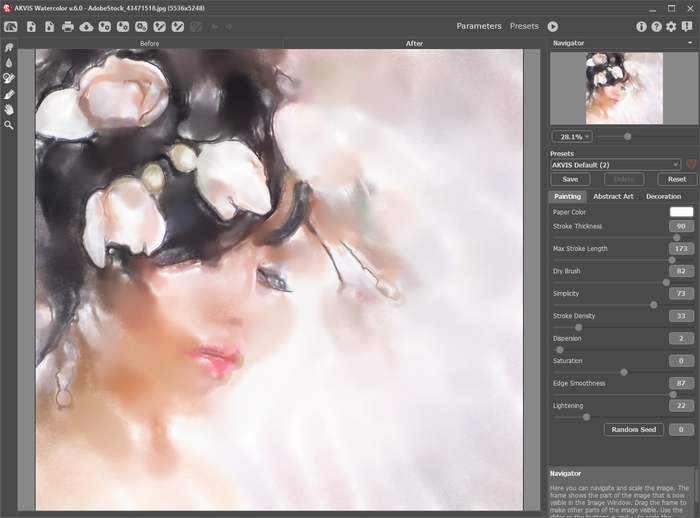Viewport: 700px width, 518px height.
Task: Select the Hand tool
Action: coord(9,110)
